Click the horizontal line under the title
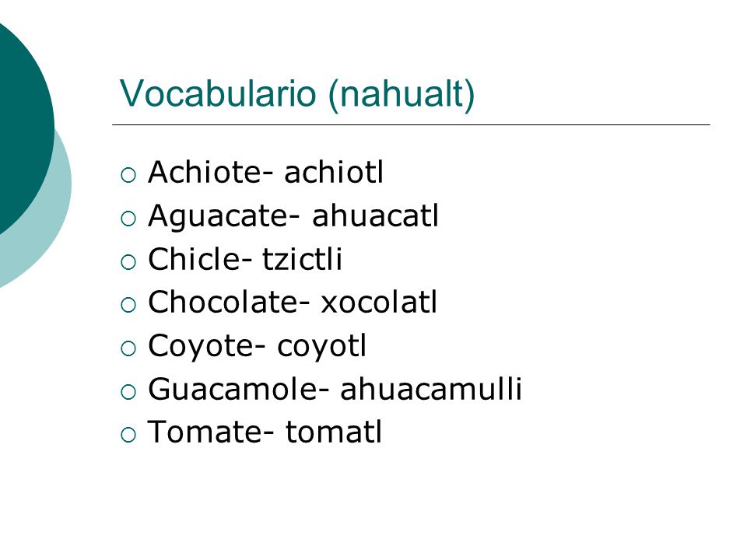 [x=411, y=124]
